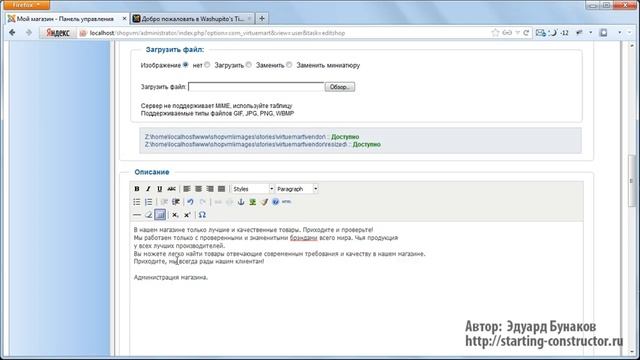Click 'Загрузить файл:' fieldset heading
The width and height of the screenshot is (640, 360).
tap(175, 50)
